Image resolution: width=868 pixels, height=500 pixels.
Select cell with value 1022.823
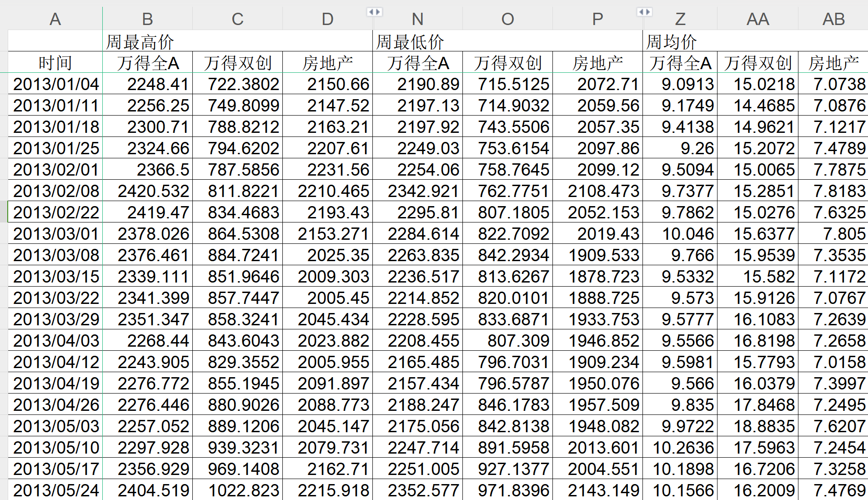[x=237, y=490]
